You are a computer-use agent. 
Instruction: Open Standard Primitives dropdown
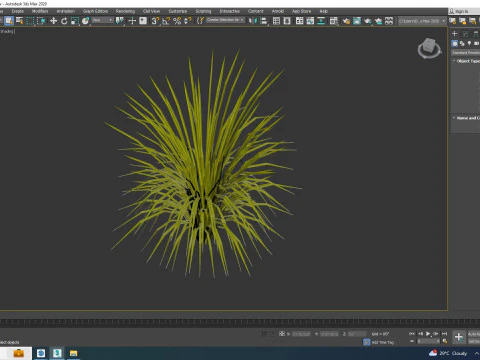tap(466, 53)
